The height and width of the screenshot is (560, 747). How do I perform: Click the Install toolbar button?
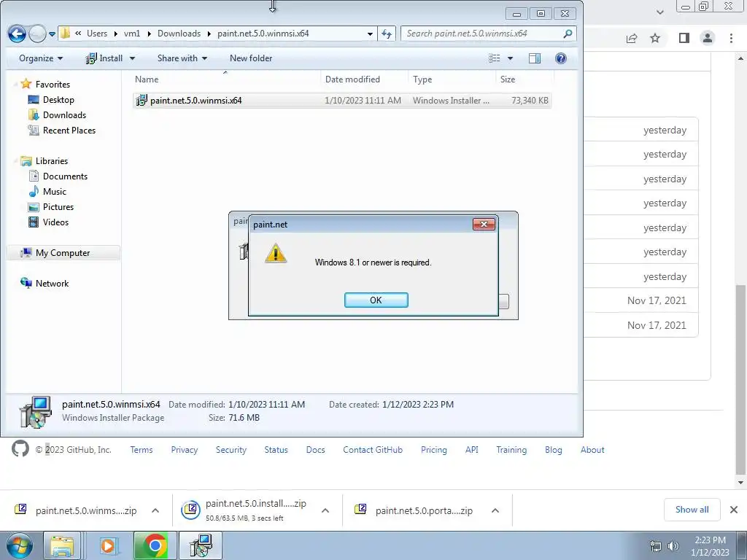pos(104,58)
